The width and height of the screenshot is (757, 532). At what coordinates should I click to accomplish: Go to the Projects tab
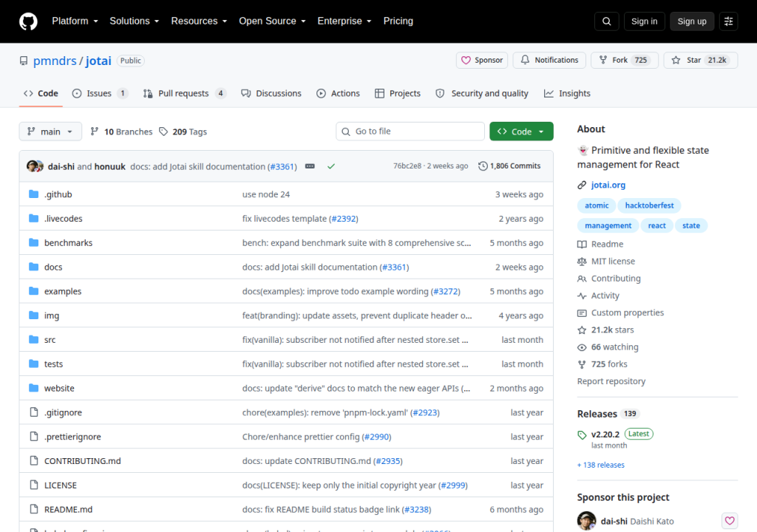click(398, 93)
